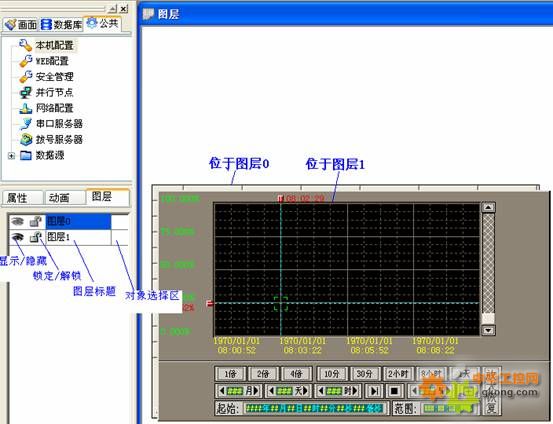Screen dimensions: 553x424
Task: Open the 安全管理 key icon
Action: coord(25,76)
